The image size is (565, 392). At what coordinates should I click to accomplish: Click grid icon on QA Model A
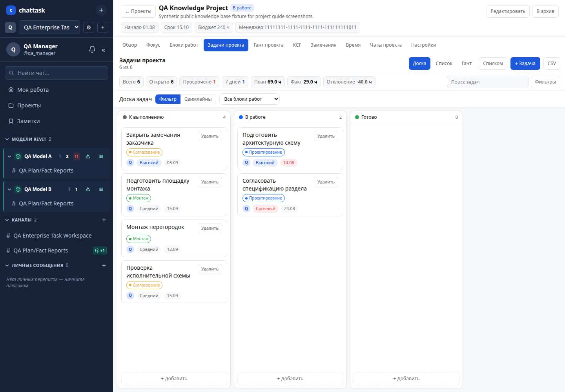101,156
